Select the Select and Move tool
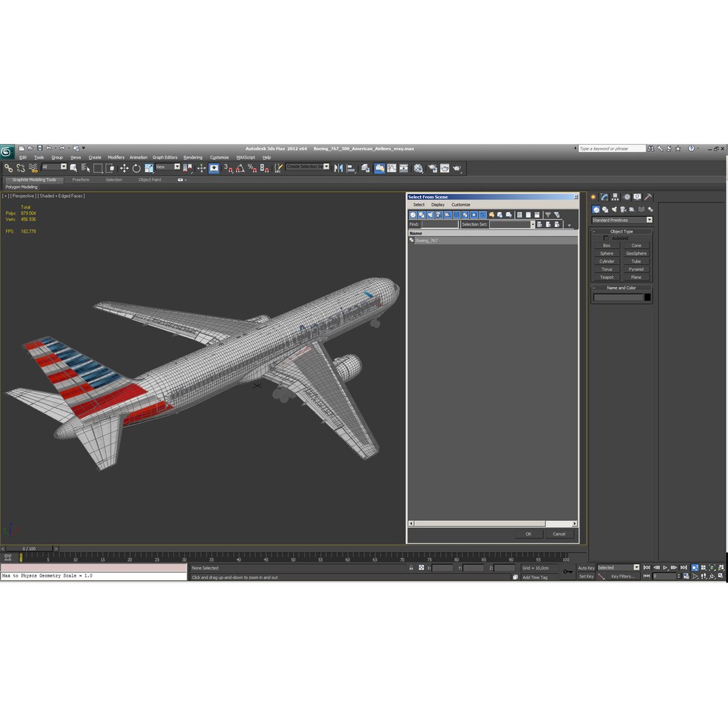 coord(124,168)
